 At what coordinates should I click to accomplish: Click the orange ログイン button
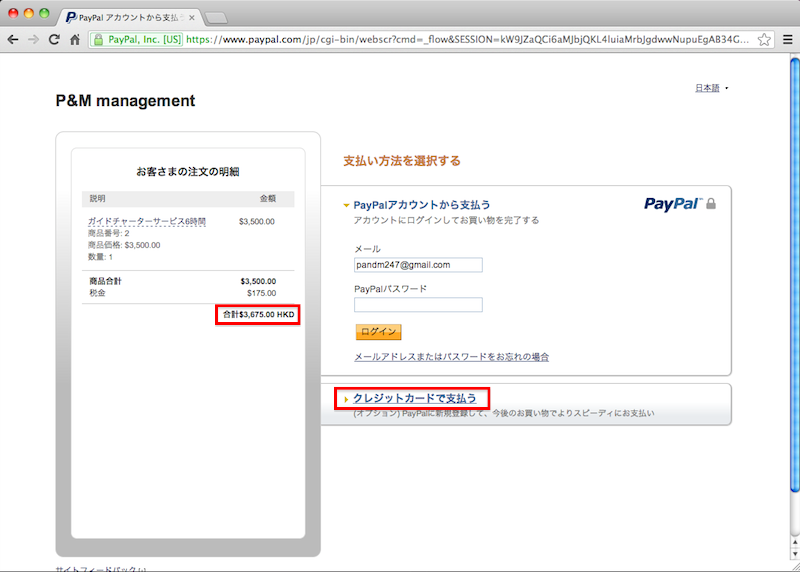[x=378, y=332]
